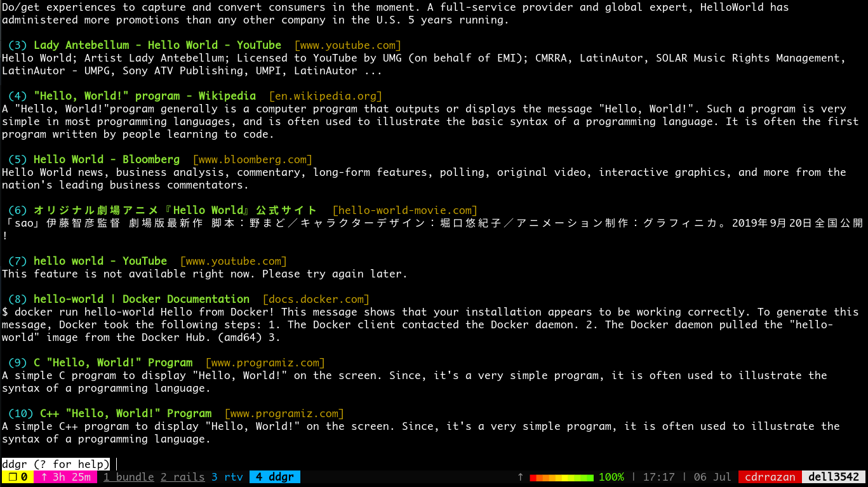The height and width of the screenshot is (487, 868).
Task: Click the colored battery level gradient bar
Action: pos(561,477)
